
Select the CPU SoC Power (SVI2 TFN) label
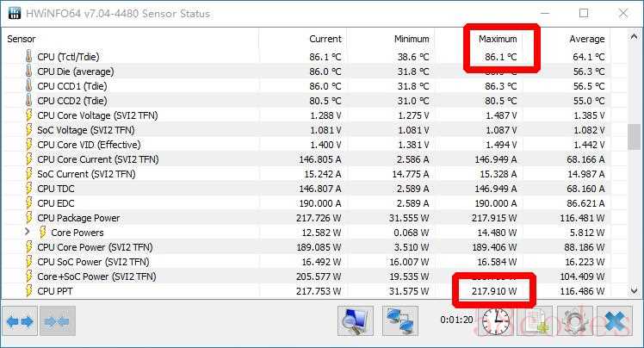[x=93, y=262]
